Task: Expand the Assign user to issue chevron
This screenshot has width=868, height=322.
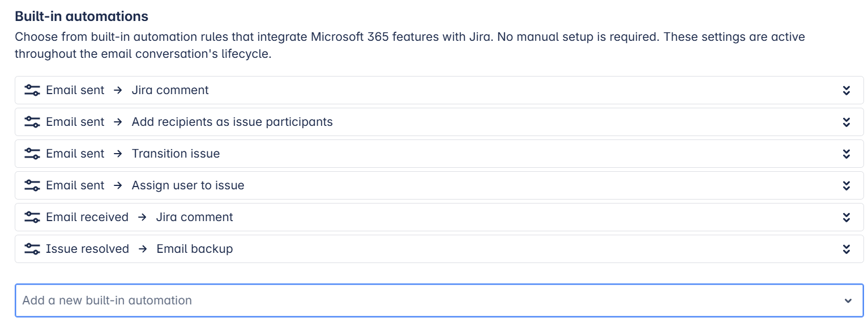Action: pos(846,185)
